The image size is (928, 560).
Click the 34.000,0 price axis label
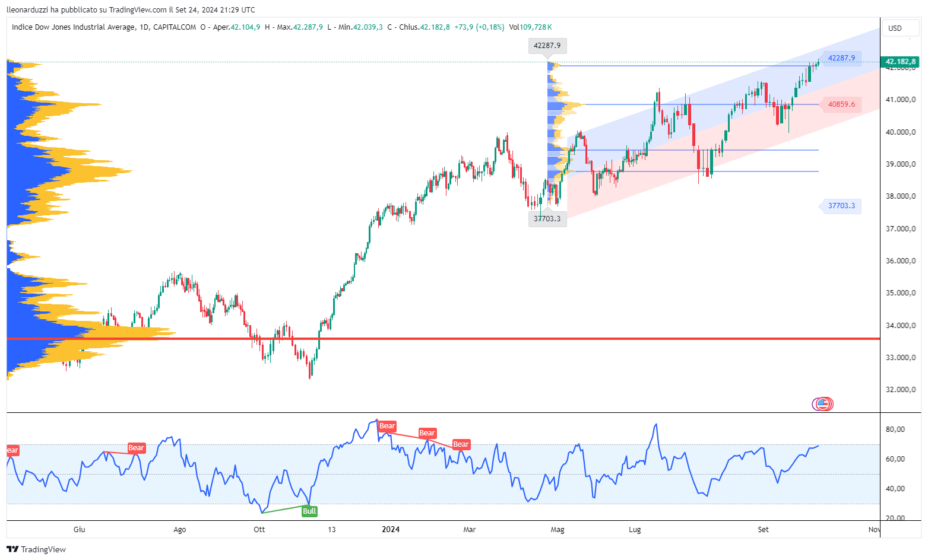pyautogui.click(x=901, y=326)
